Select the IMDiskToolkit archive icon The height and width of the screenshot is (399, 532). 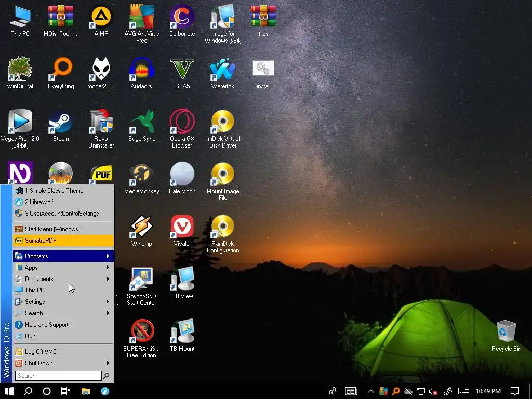(60, 20)
